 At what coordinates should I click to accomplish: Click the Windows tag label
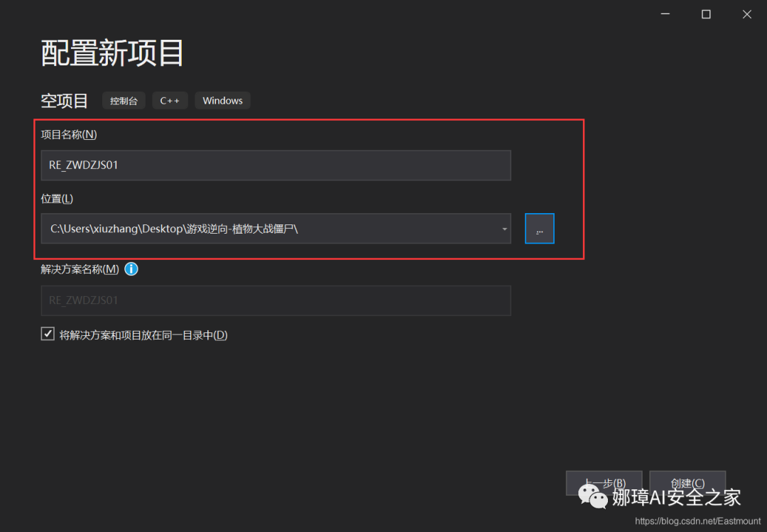click(x=222, y=101)
